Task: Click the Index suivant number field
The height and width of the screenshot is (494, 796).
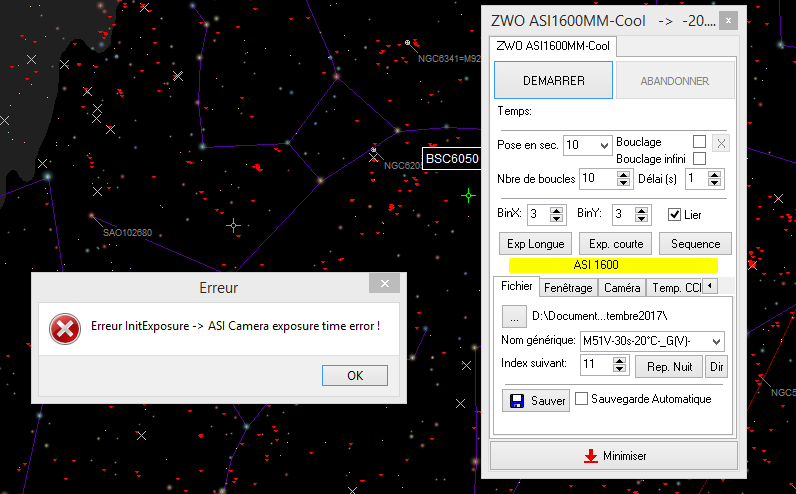Action: (x=597, y=365)
